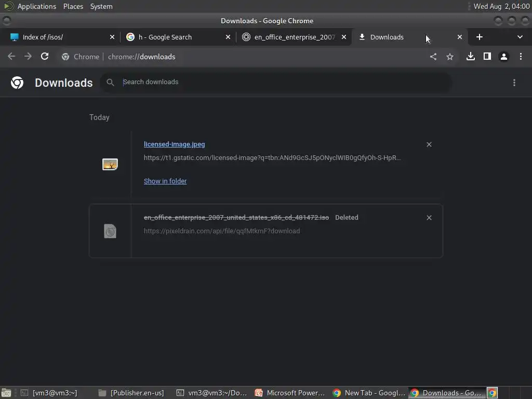Remove licensed-image.jpeg from the list

(429, 144)
